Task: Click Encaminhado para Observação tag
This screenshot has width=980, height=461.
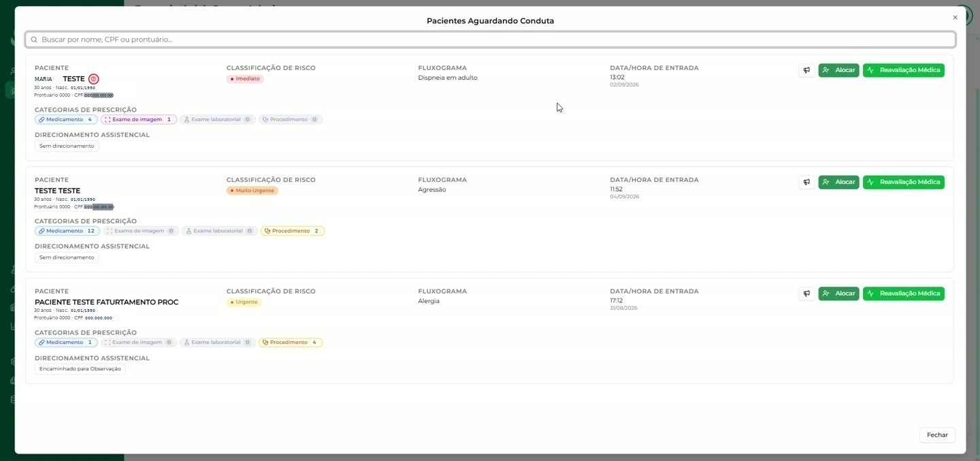Action: pyautogui.click(x=80, y=369)
